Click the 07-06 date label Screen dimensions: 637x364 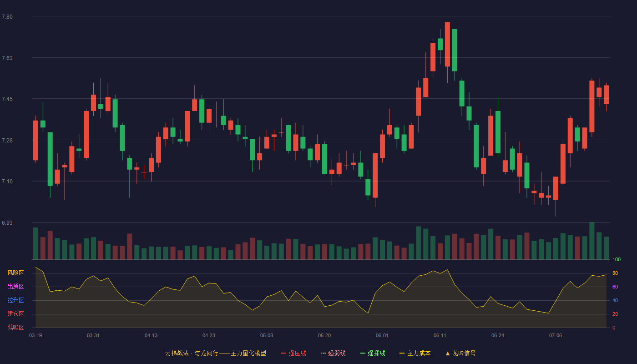point(556,335)
